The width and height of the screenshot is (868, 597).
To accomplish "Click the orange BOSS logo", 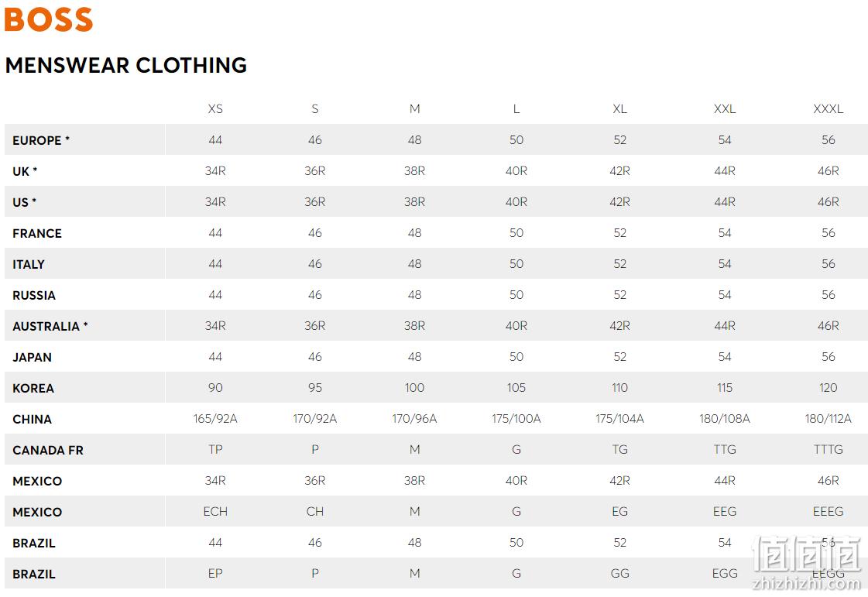I will [49, 19].
